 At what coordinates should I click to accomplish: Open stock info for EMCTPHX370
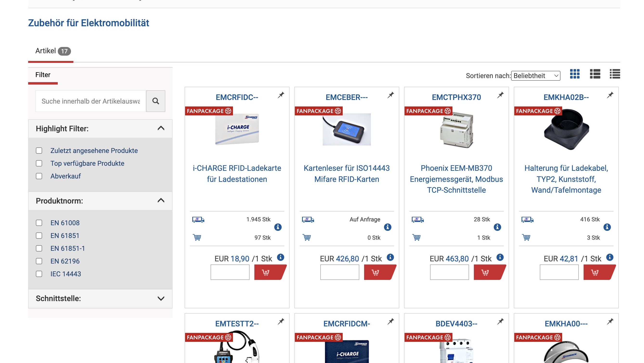click(x=497, y=227)
